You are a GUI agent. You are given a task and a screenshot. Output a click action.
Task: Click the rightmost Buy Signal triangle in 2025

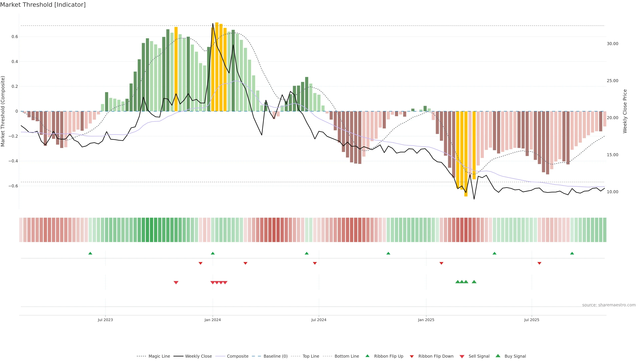click(x=474, y=282)
